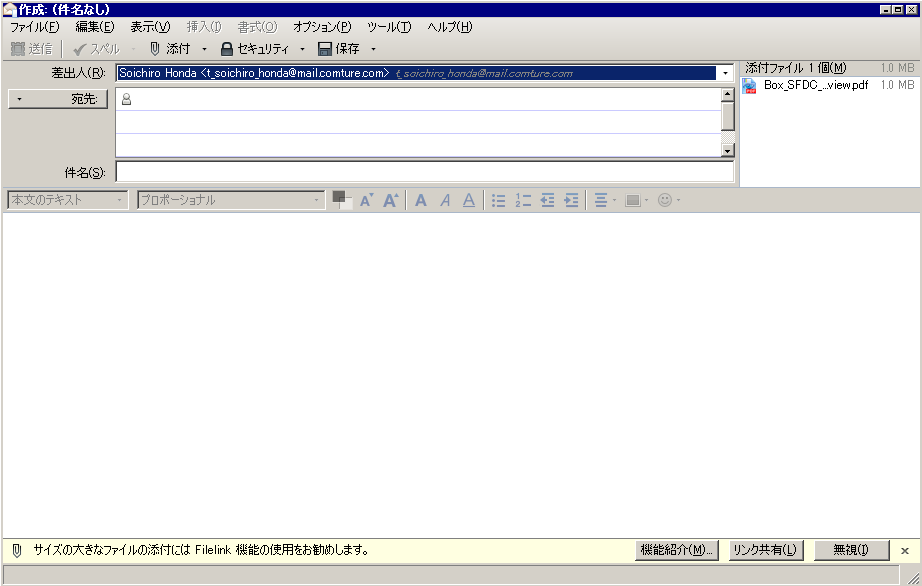Image resolution: width=922 pixels, height=586 pixels.
Task: Open the insert image/object dropdown
Action: (637, 200)
